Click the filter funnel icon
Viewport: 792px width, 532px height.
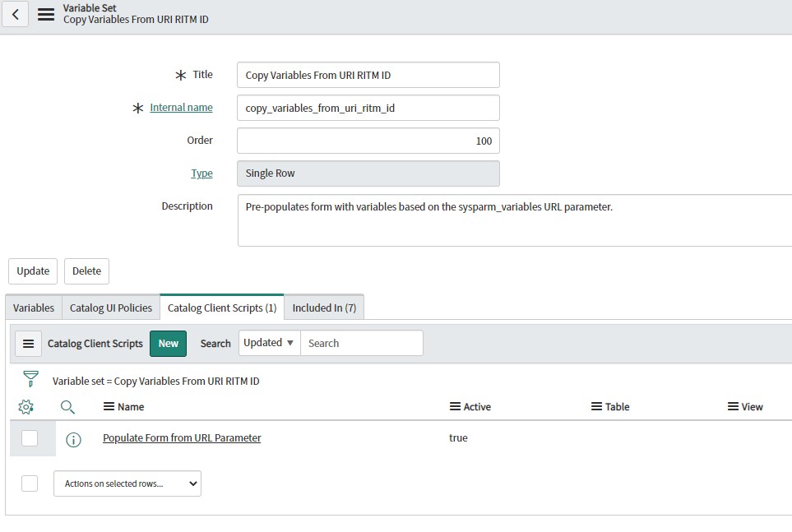tap(30, 379)
